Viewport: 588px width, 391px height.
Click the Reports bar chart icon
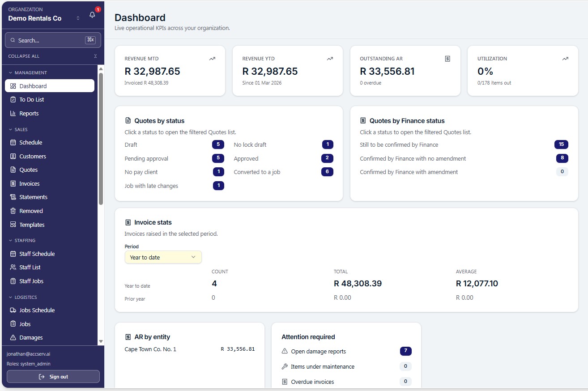click(13, 113)
